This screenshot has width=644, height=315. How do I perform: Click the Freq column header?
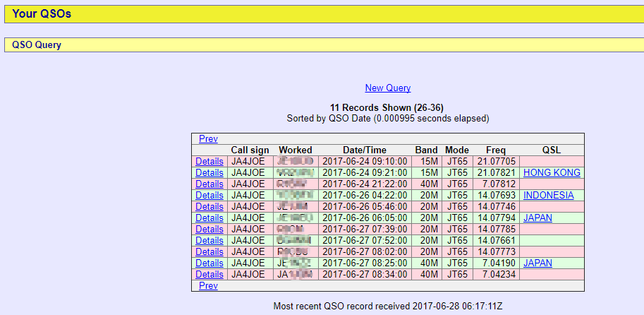coord(496,150)
